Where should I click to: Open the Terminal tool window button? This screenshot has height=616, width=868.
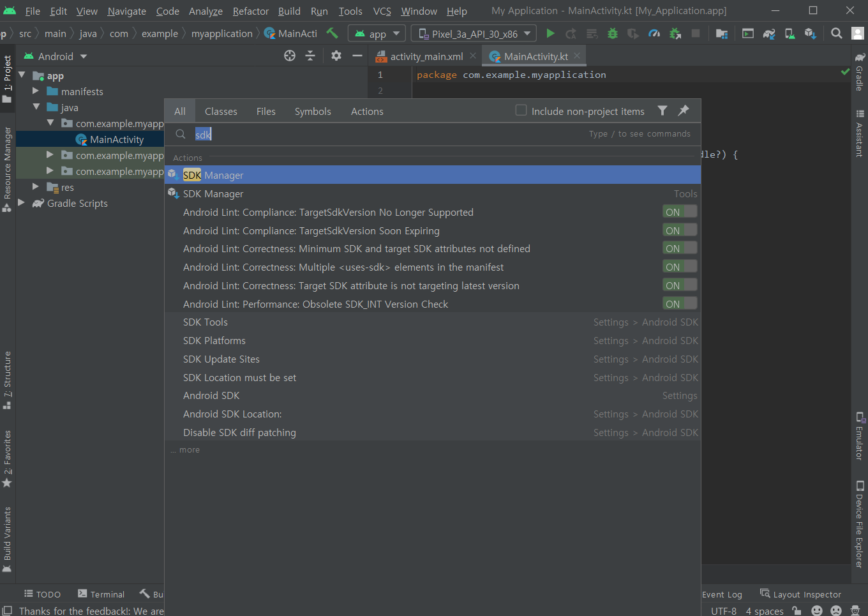point(101,594)
